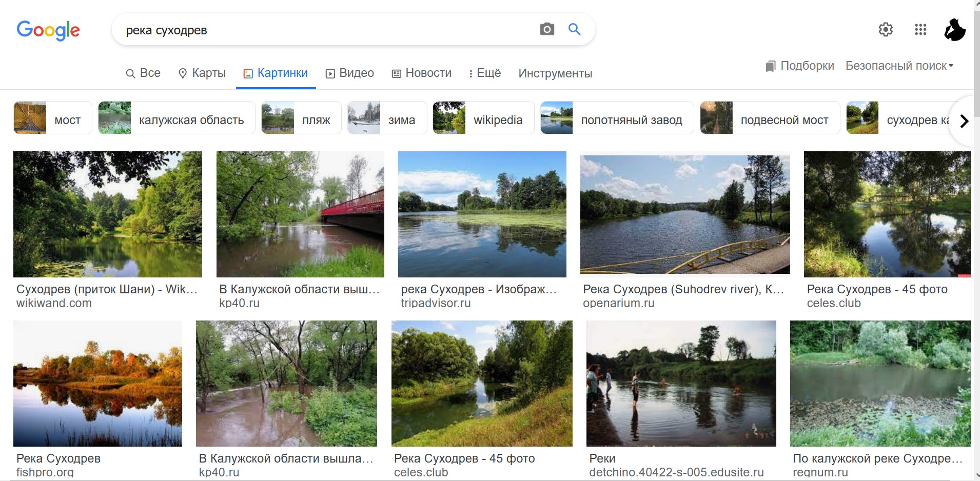980x481 pixels.
Task: Filter by wikipedia chip
Action: pyautogui.click(x=483, y=118)
